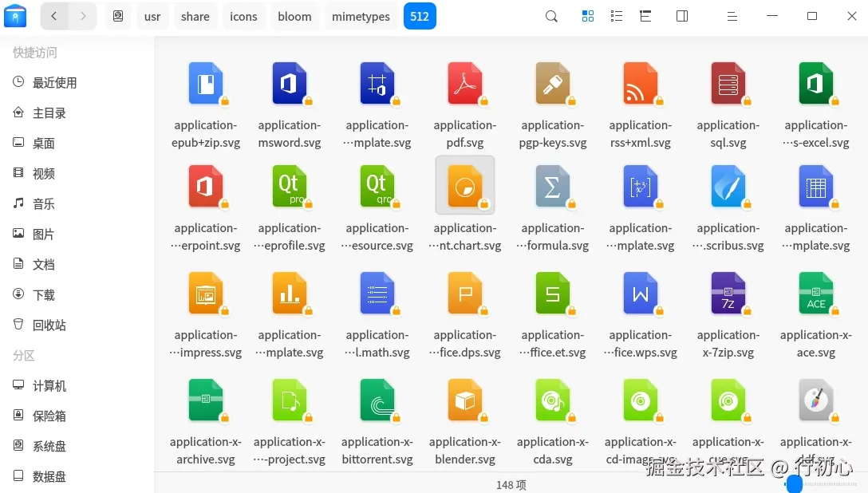868x493 pixels.
Task: Click the 512 breadcrumb segment
Action: (420, 17)
